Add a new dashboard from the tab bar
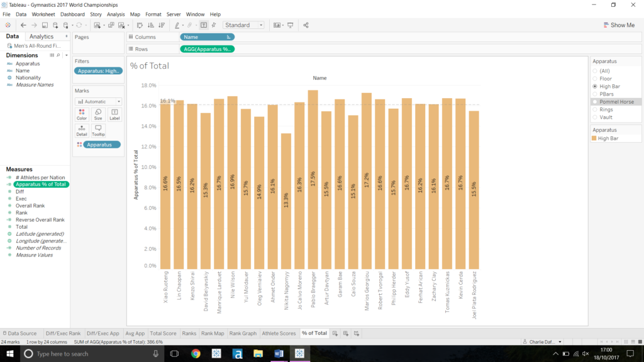The image size is (644, 362). [346, 333]
